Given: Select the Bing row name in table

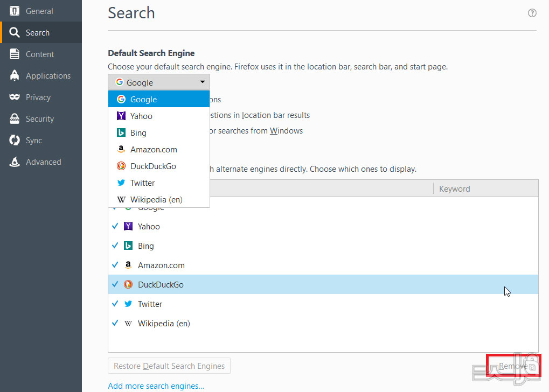Looking at the screenshot, I should 145,246.
